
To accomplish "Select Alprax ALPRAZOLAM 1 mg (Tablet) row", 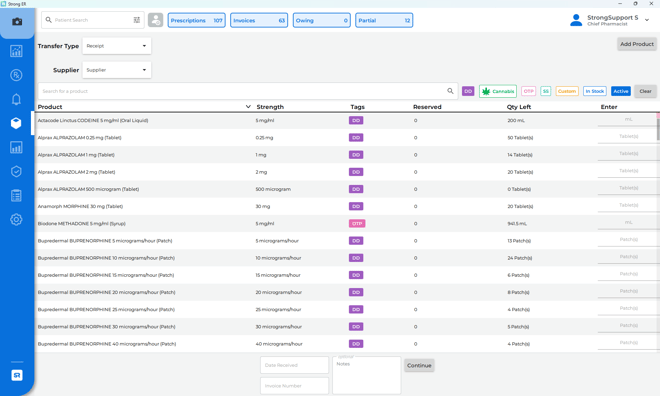I will [347, 155].
